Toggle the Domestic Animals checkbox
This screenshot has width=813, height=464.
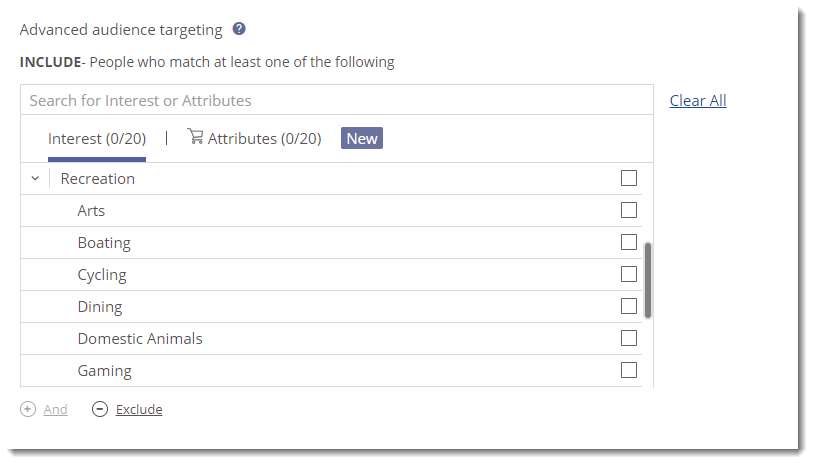[629, 338]
